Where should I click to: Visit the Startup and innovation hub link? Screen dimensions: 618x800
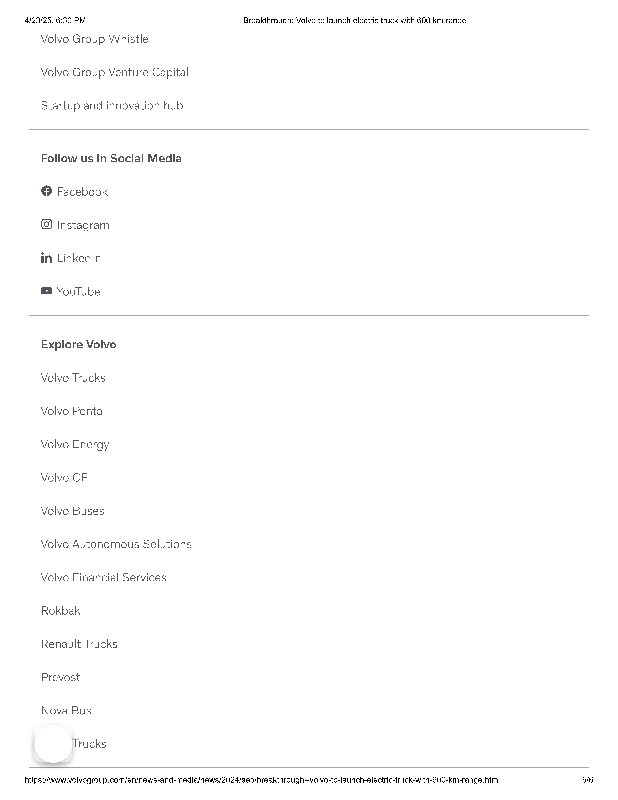111,105
